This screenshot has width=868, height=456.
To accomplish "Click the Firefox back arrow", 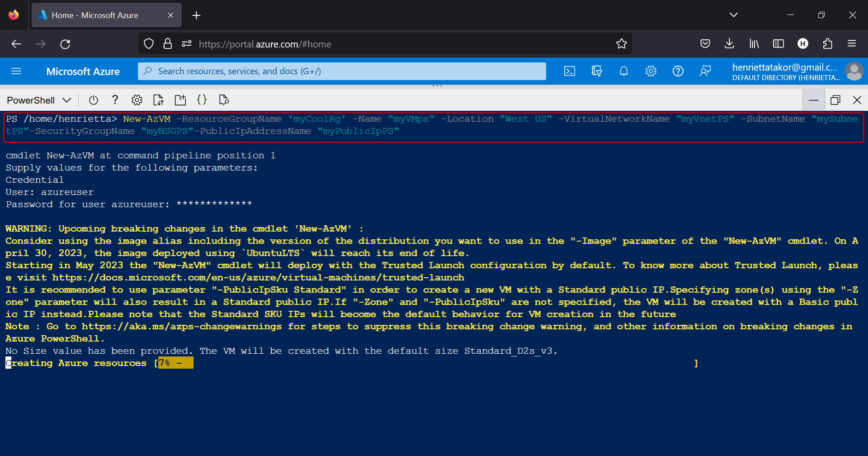I will click(16, 44).
